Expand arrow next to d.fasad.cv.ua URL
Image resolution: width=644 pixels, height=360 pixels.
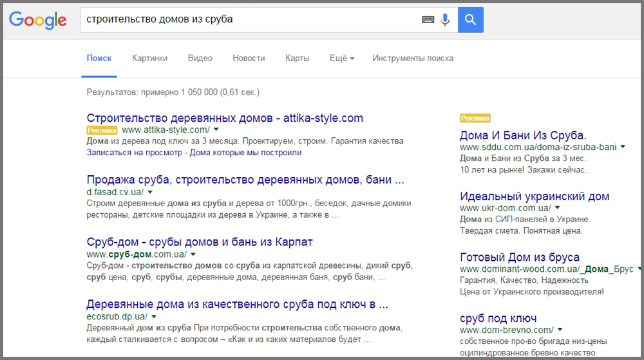point(150,192)
